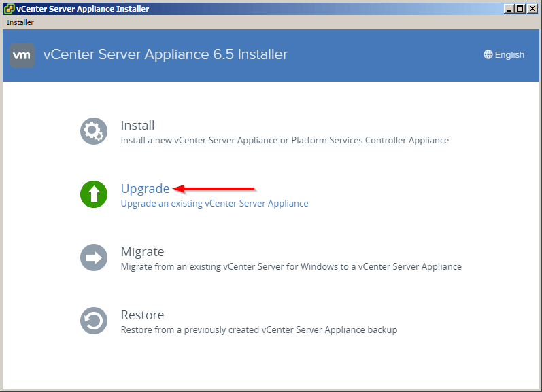Click 'Upgrade an existing vCenter Server Appliance' text
The height and width of the screenshot is (392, 542).
pos(214,203)
